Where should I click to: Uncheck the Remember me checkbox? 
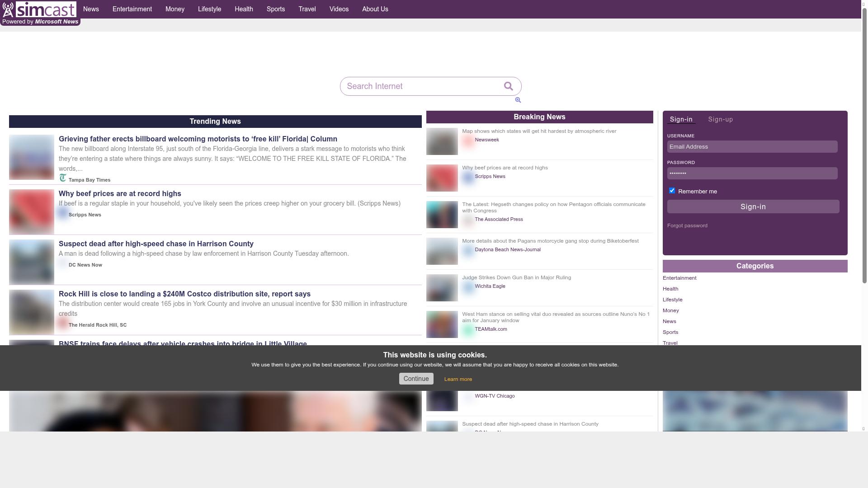(672, 190)
